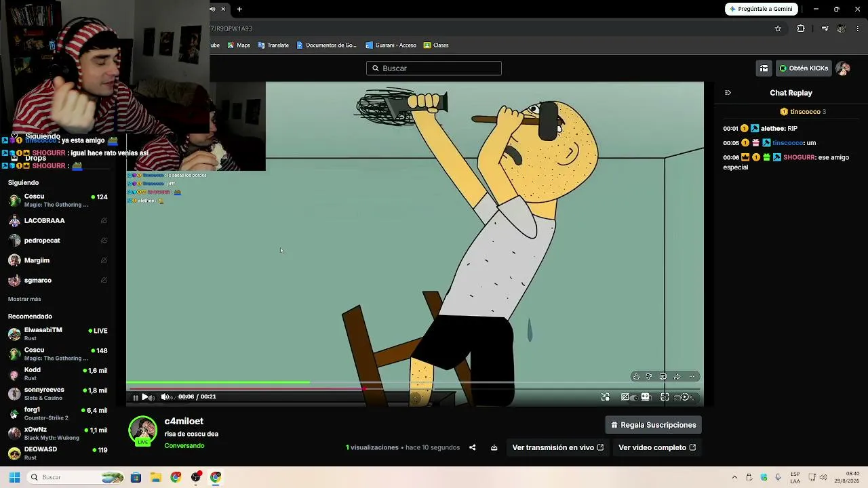The image size is (868, 488).
Task: Open the Coscu followed channel with 124 viewers
Action: pos(58,200)
